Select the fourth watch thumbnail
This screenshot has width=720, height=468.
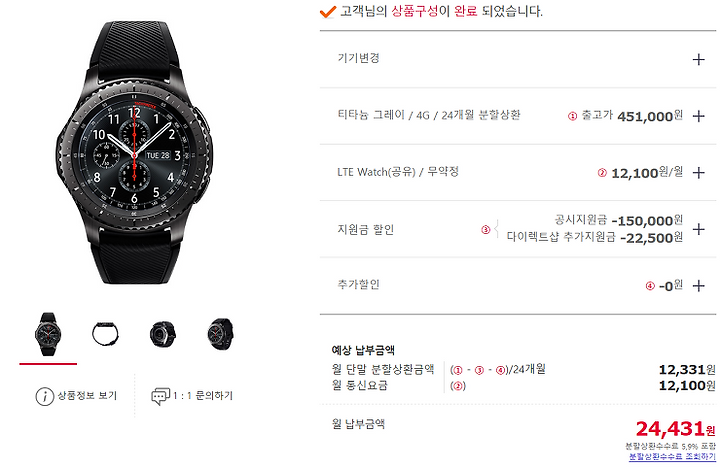coord(220,334)
